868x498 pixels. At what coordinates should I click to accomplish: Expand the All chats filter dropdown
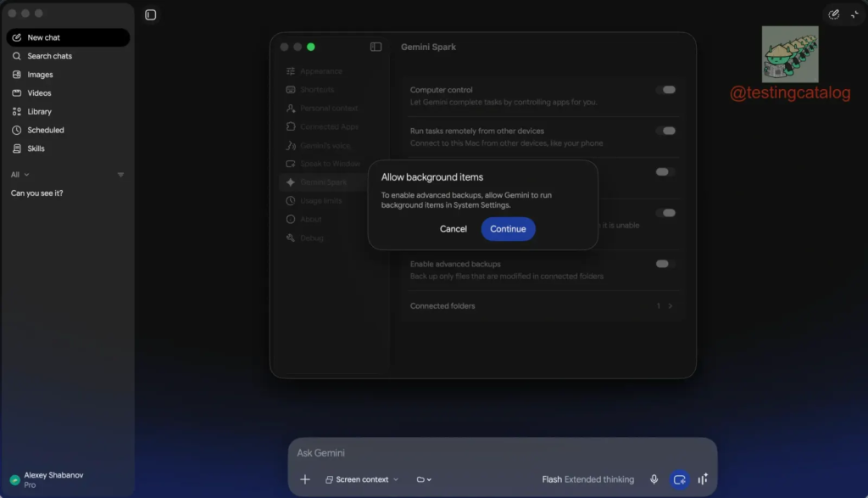point(20,175)
